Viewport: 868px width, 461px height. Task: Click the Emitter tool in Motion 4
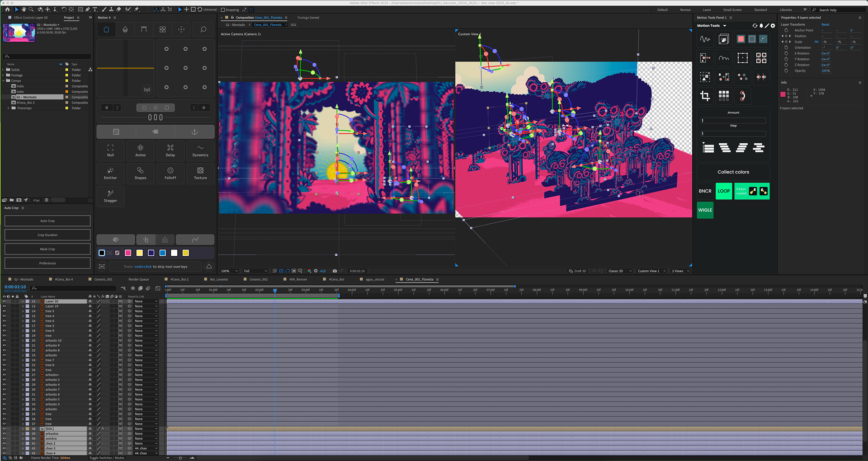pyautogui.click(x=110, y=174)
